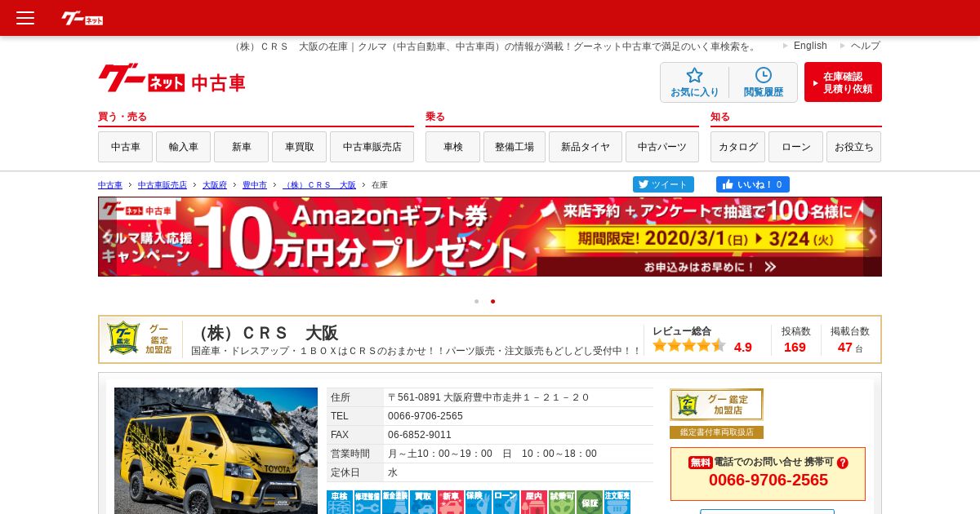Open the 整備工場 navigation item
The image size is (980, 514).
514,147
